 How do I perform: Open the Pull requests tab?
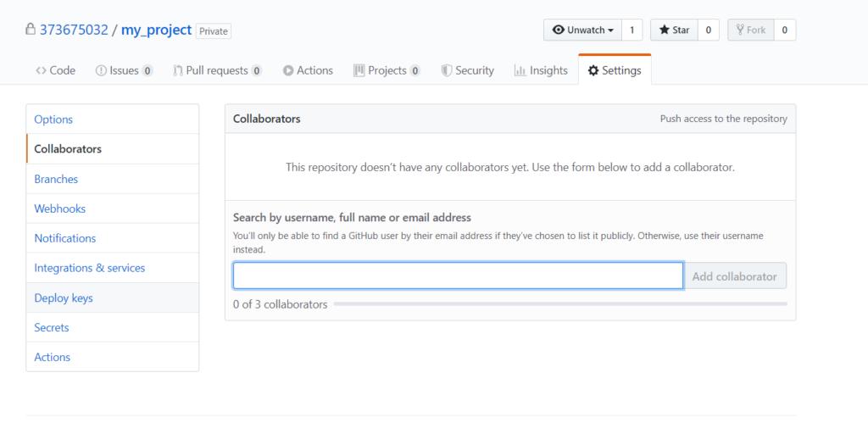coord(217,70)
